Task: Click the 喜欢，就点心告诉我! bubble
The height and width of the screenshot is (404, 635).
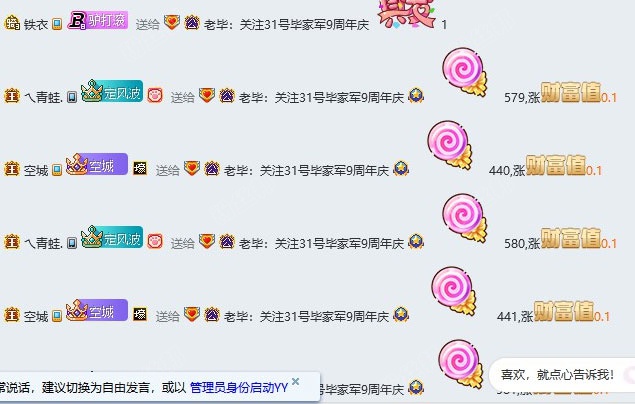Action: [557, 375]
